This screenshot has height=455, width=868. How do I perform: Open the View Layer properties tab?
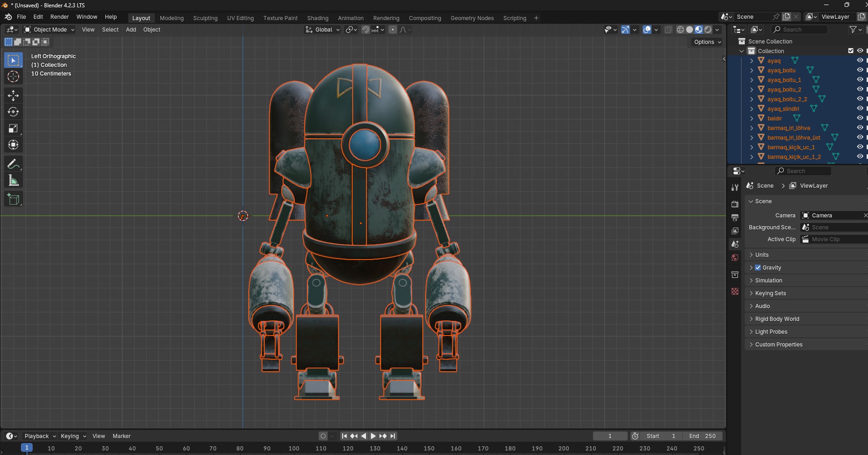[735, 231]
